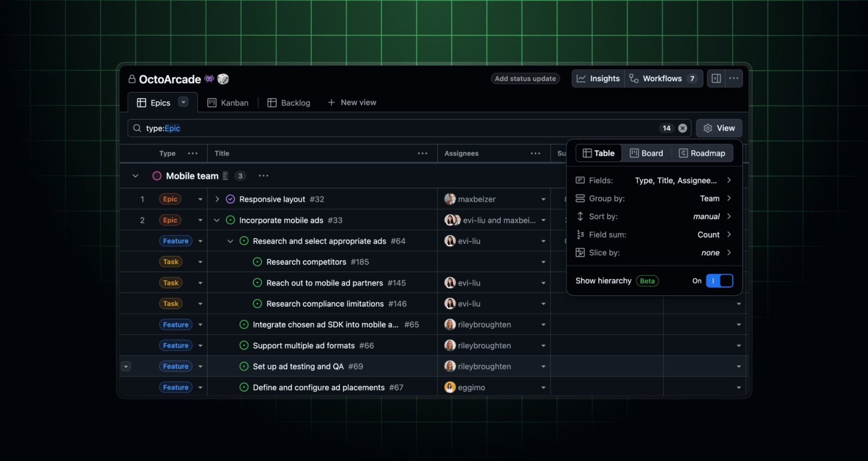The image size is (868, 461).
Task: Collapse the Mobile team group
Action: (x=135, y=176)
